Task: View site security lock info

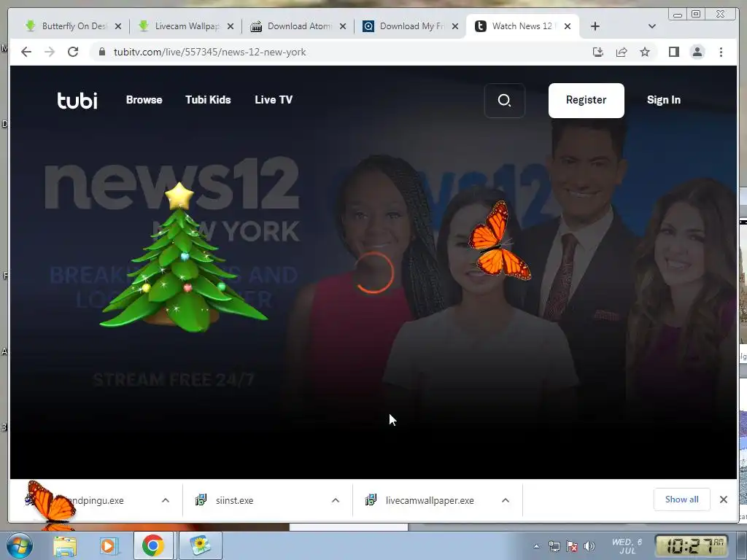Action: click(101, 52)
